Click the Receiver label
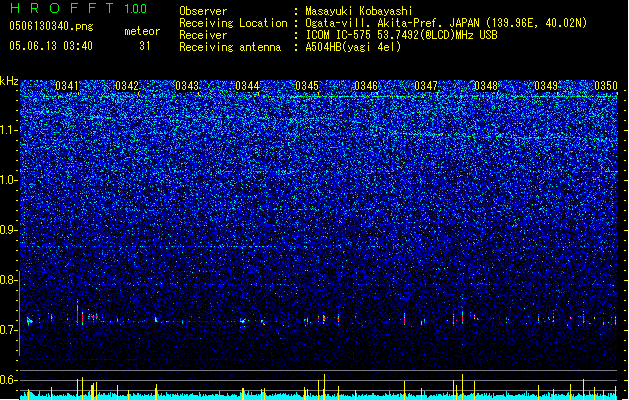This screenshot has width=629, height=400. (x=203, y=35)
